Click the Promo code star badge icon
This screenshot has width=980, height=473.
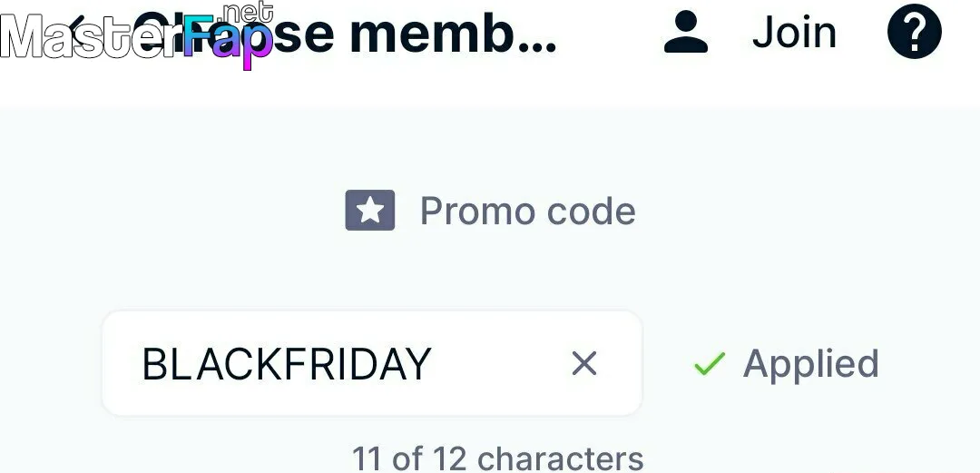point(370,211)
